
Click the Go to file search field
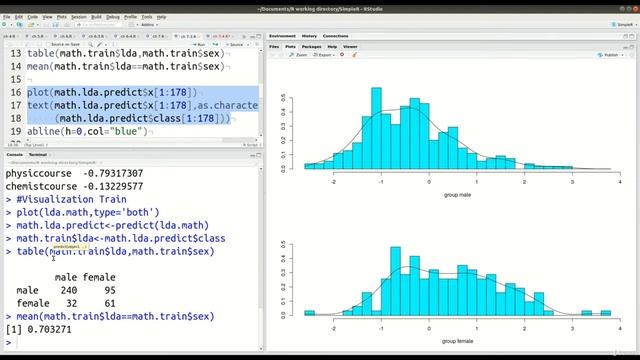tap(99, 25)
